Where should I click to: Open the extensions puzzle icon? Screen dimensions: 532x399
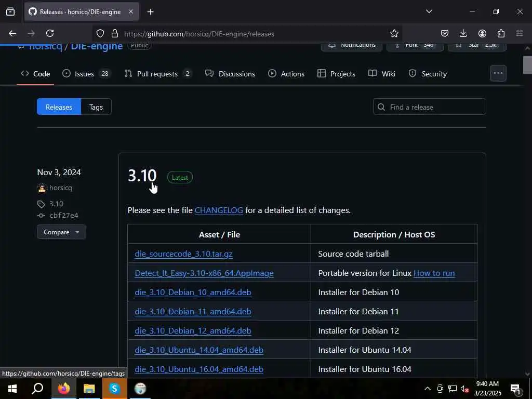501,33
